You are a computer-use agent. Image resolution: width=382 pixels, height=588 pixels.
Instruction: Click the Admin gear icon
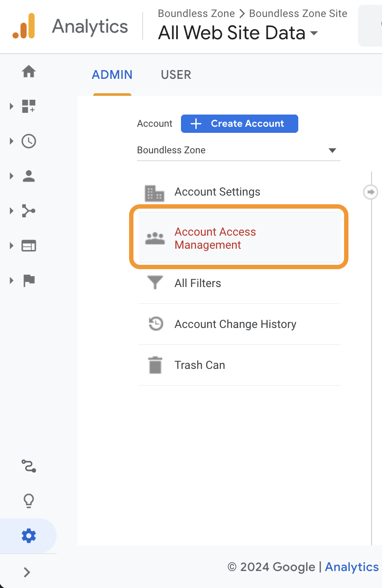(x=28, y=535)
